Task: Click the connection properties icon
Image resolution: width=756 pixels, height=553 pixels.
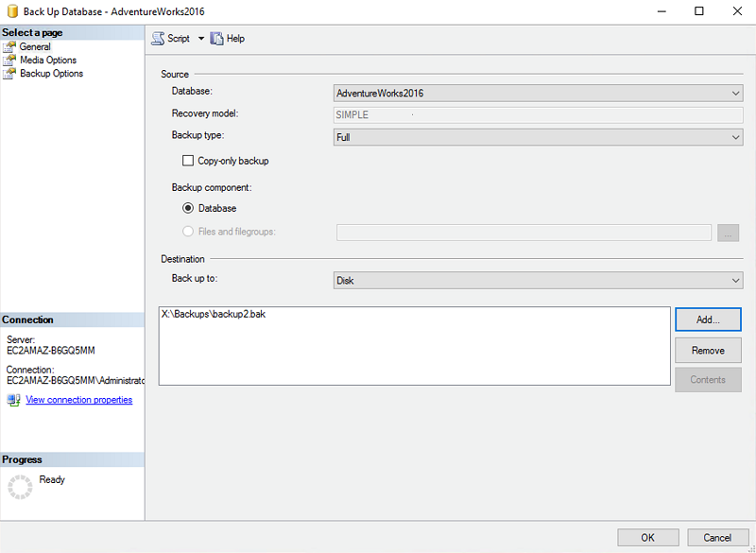Action: [x=13, y=400]
